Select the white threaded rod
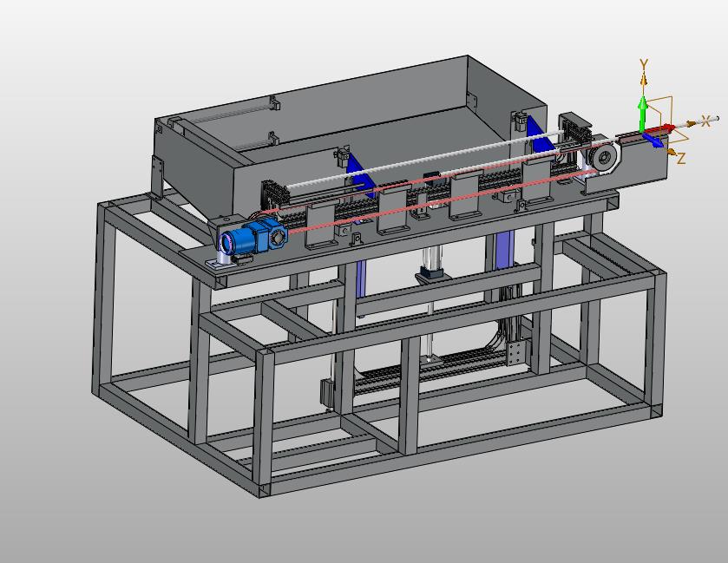Viewport: 728px width, 563px height. tap(425, 160)
